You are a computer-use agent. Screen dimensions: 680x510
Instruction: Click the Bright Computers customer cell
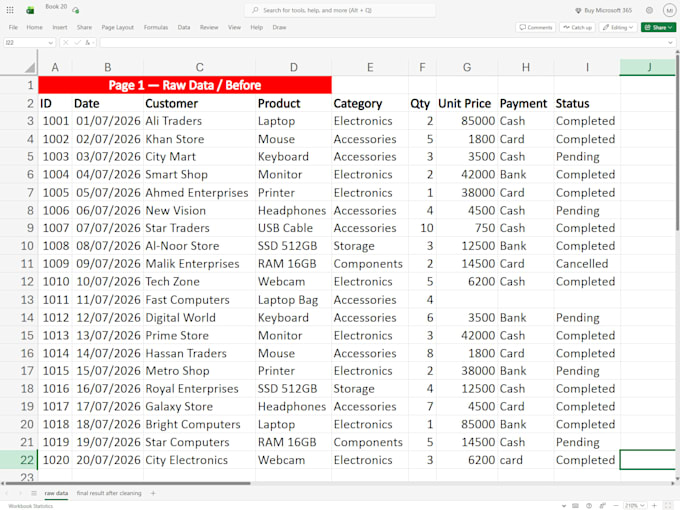click(x=199, y=424)
